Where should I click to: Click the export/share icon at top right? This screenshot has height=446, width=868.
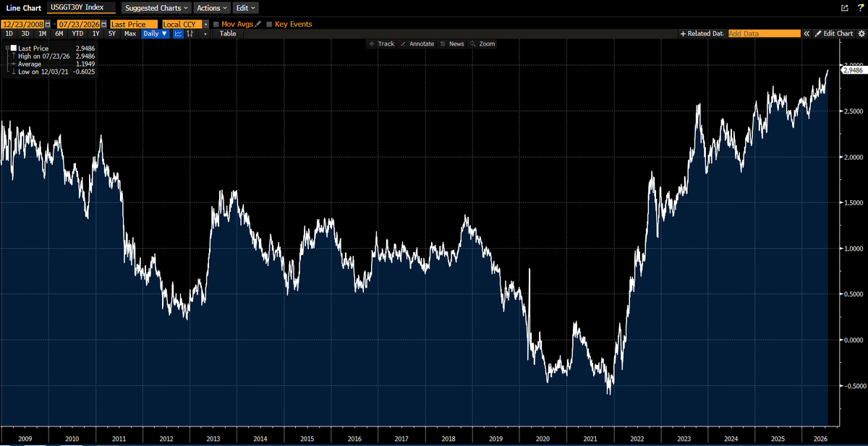click(844, 8)
